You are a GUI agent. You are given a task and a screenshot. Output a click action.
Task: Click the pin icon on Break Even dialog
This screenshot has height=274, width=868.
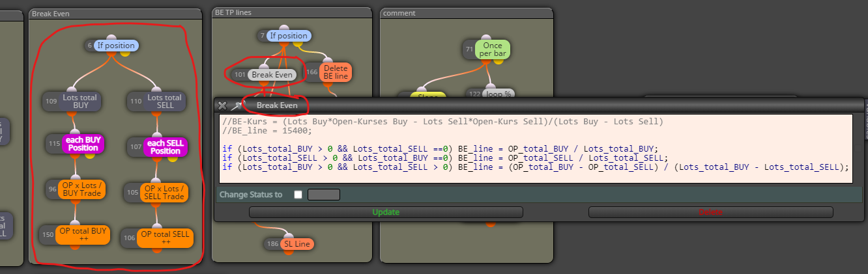pos(237,105)
